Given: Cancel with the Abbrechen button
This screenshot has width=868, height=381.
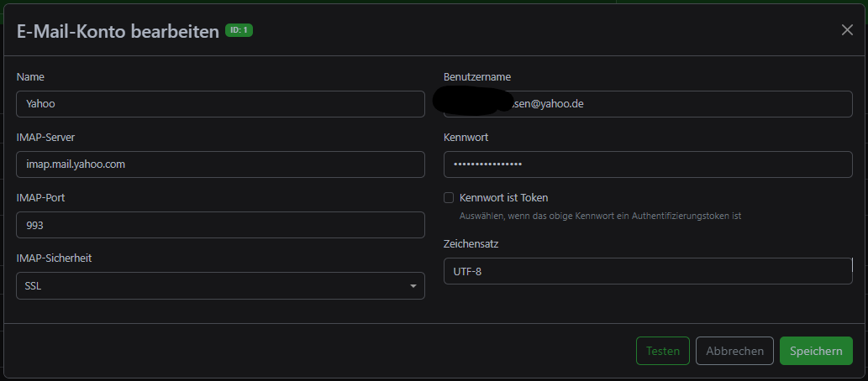Looking at the screenshot, I should [734, 351].
